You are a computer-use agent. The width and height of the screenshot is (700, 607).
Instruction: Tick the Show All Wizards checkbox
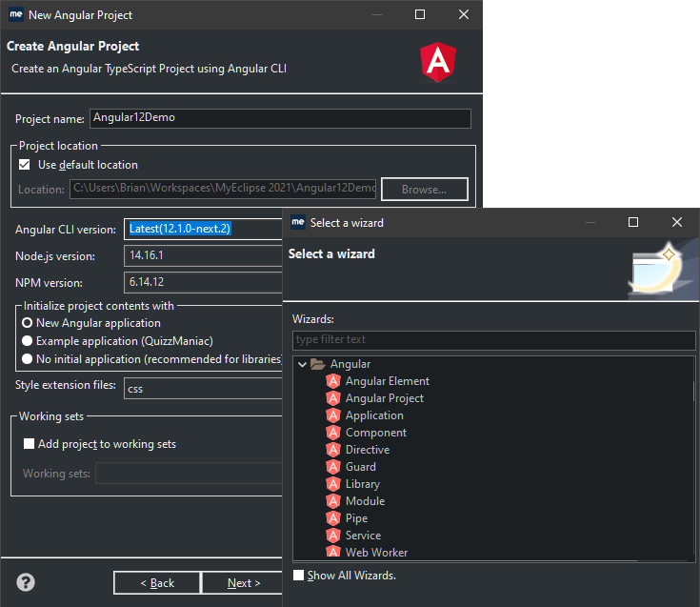pos(299,575)
